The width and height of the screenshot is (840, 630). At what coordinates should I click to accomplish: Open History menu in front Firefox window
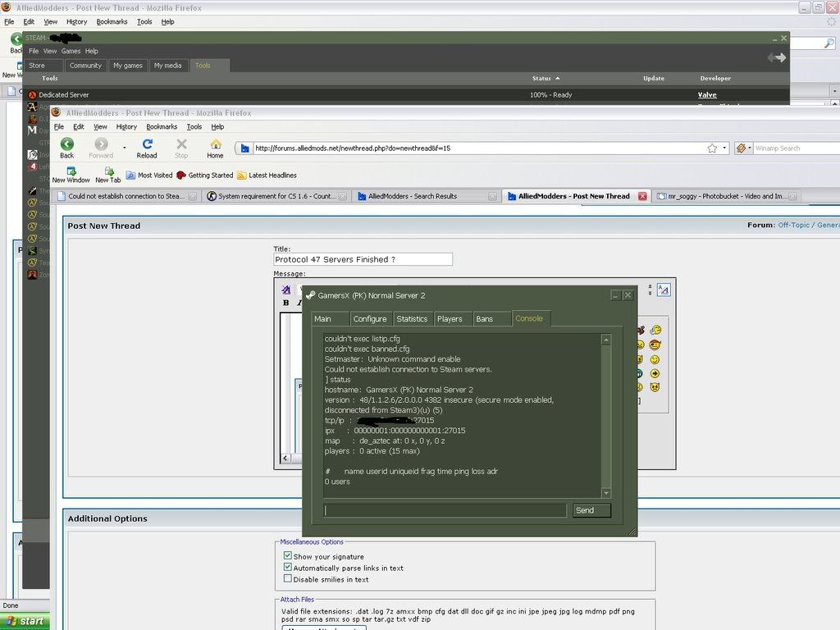coord(126,127)
